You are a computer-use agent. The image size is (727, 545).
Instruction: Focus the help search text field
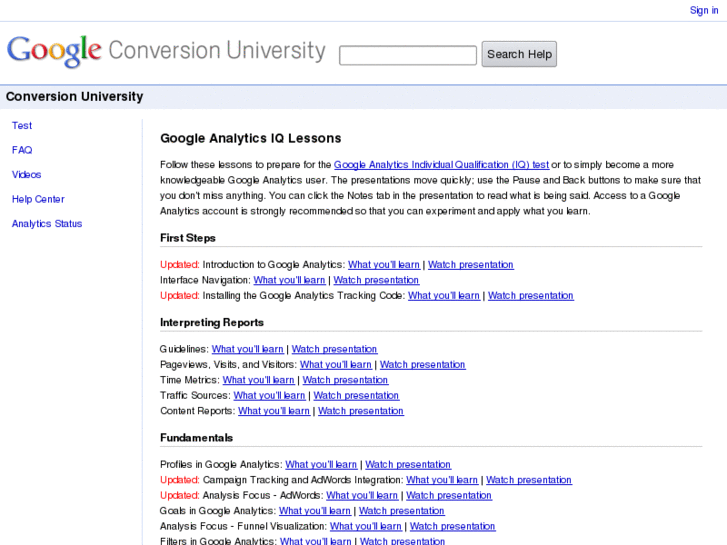[408, 55]
